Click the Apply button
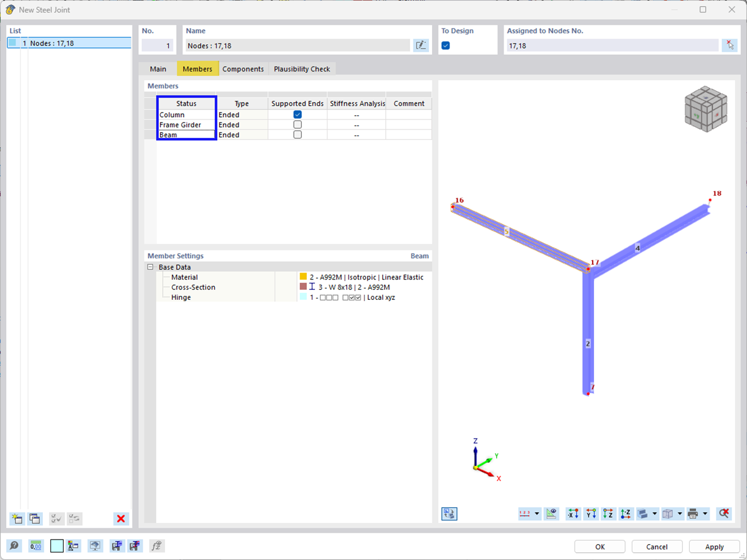Screen dimensions: 747x560 coord(715,546)
